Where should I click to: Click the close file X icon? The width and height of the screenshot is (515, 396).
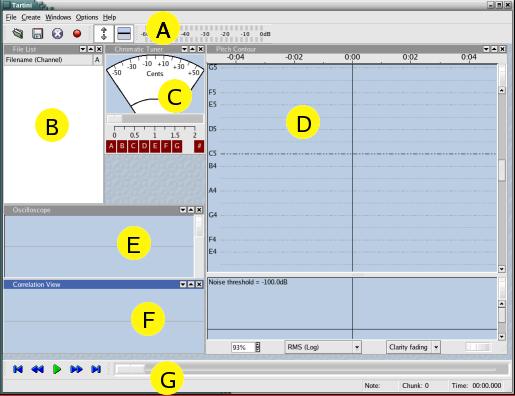[57, 33]
